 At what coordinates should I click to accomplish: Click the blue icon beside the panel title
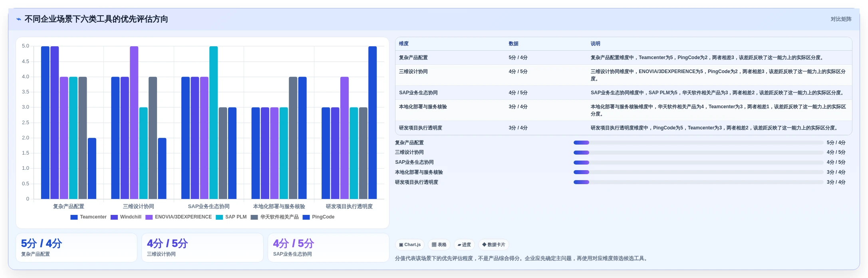(x=19, y=19)
